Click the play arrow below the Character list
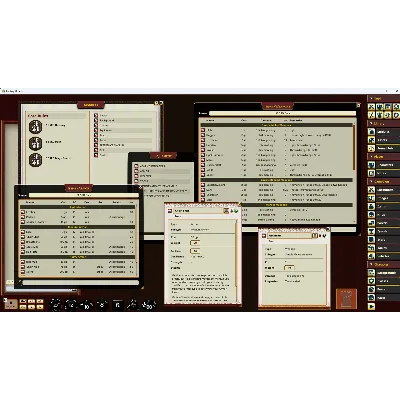400x400 pixels. click(x=371, y=306)
